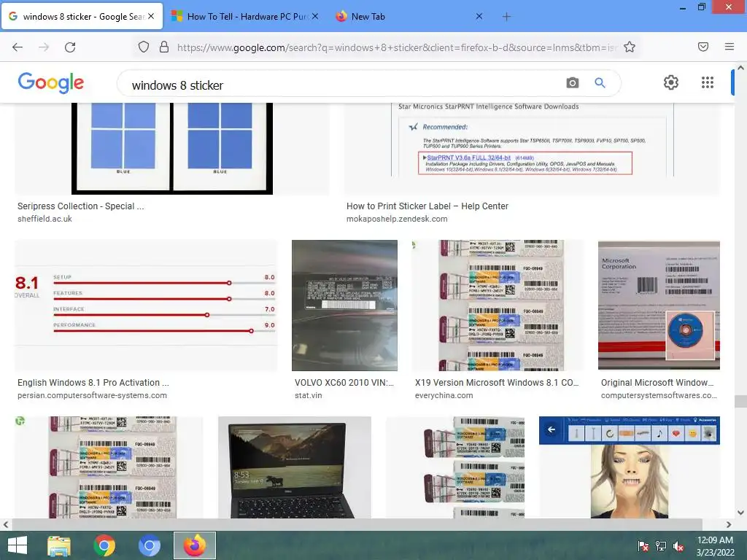Open the woman's face sticker app thumbnail
The height and width of the screenshot is (560, 747).
pyautogui.click(x=630, y=467)
